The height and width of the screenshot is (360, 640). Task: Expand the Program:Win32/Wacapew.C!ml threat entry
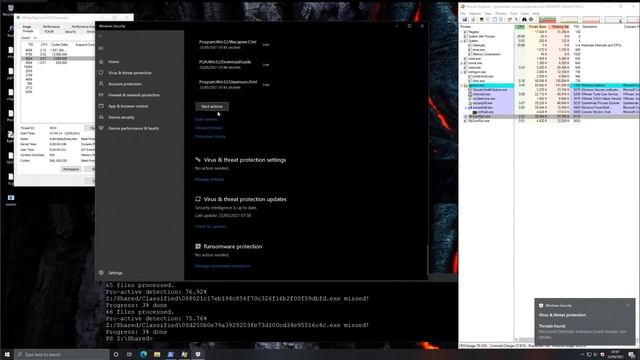234,44
